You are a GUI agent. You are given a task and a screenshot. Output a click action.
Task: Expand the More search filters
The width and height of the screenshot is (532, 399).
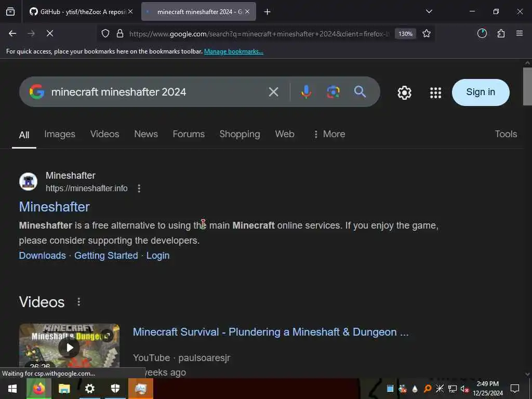pyautogui.click(x=328, y=134)
